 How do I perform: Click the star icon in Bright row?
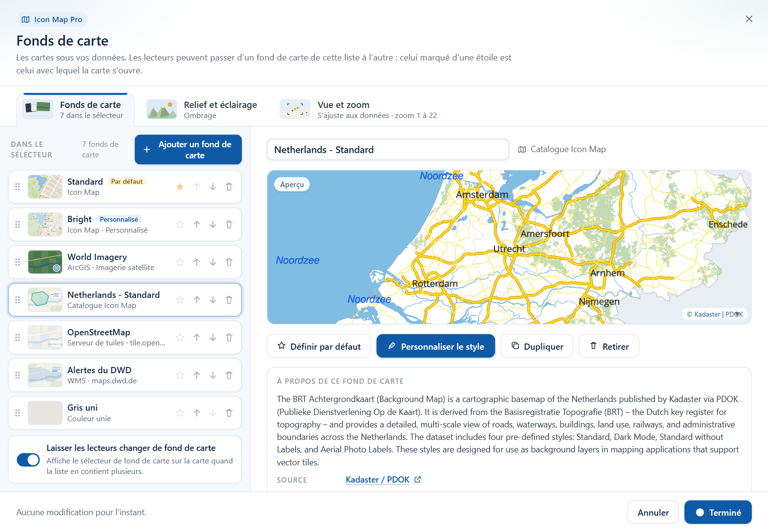click(x=180, y=225)
